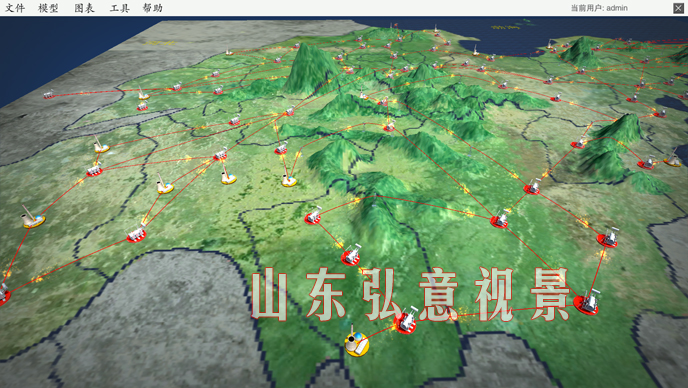Select the yellow power plant below the watermark
The height and width of the screenshot is (388, 688).
(x=356, y=343)
